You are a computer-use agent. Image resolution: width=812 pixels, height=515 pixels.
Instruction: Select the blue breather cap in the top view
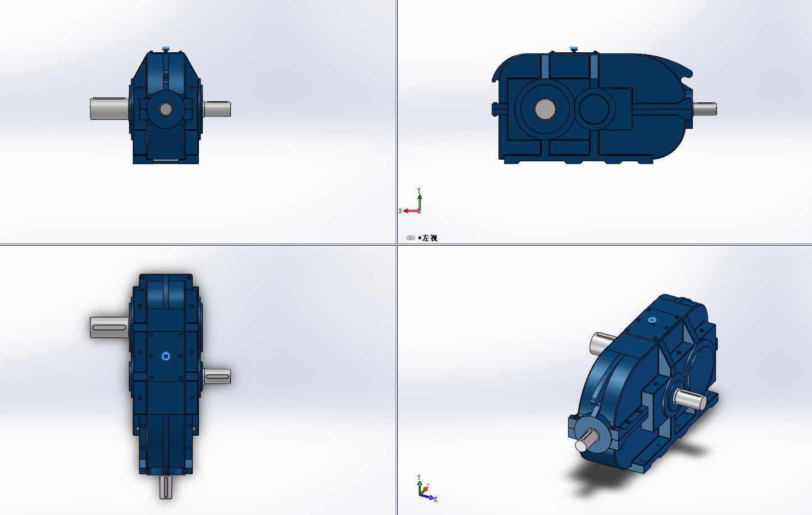pos(166,356)
